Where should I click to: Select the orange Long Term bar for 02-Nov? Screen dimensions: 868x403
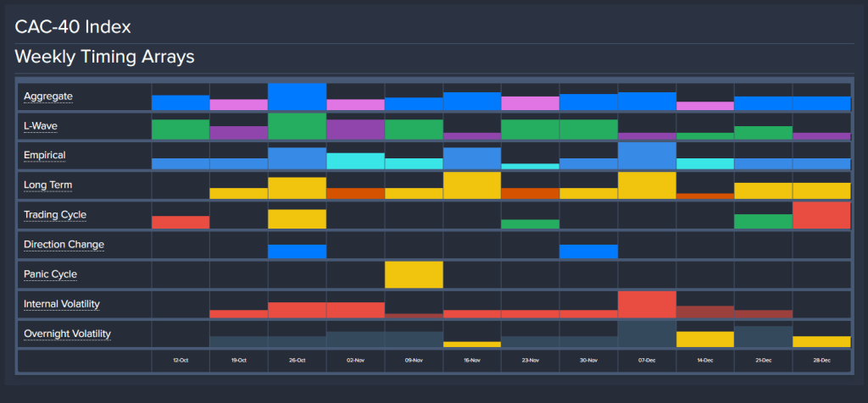pos(355,194)
